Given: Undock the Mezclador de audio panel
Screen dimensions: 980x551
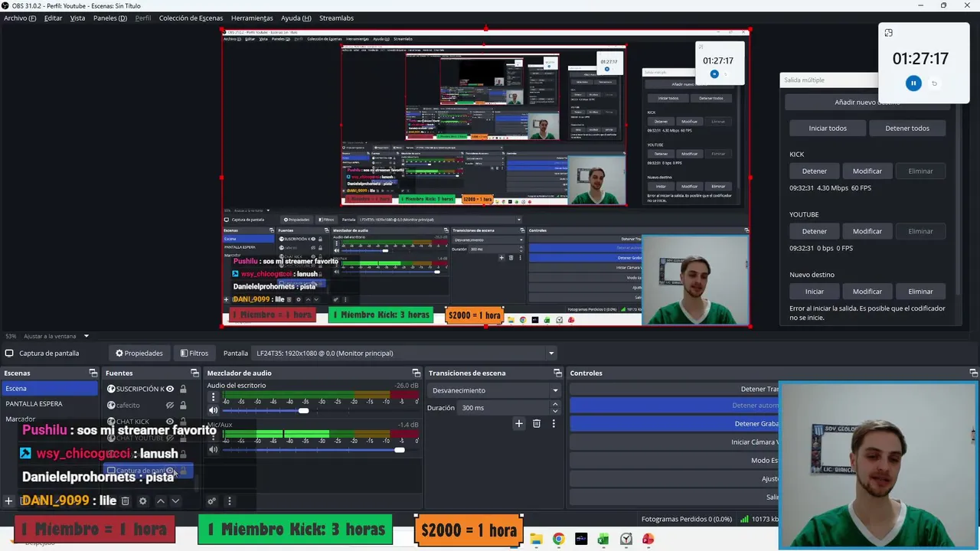Looking at the screenshot, I should pyautogui.click(x=416, y=373).
